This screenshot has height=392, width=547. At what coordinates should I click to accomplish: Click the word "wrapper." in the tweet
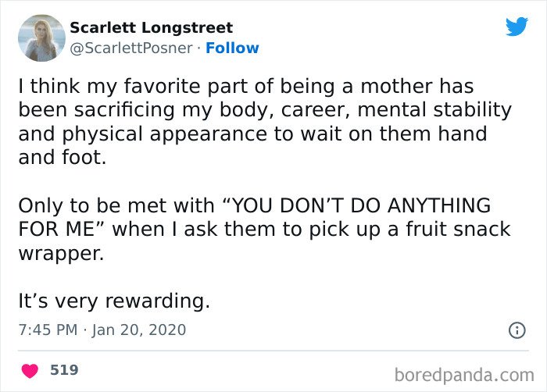60,254
